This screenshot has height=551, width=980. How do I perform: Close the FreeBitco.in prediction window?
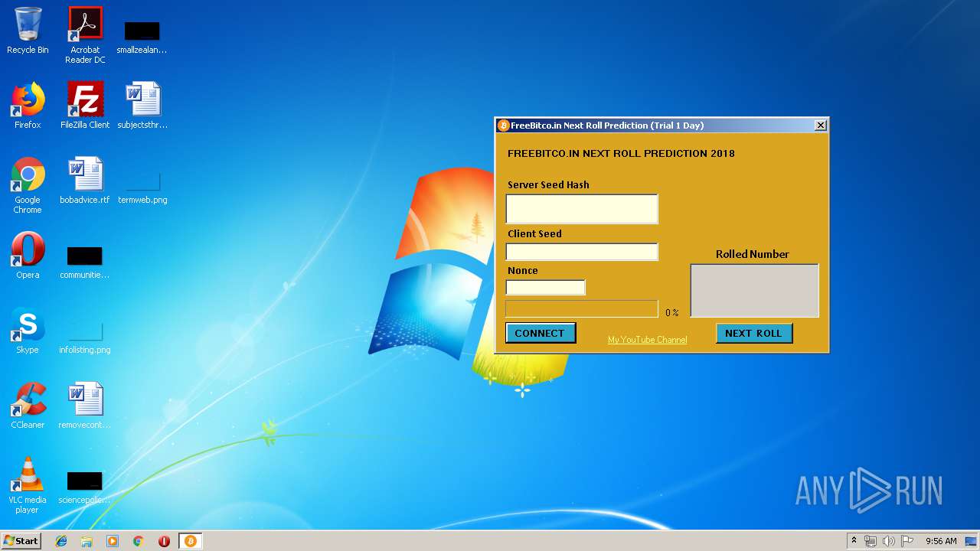pos(820,126)
